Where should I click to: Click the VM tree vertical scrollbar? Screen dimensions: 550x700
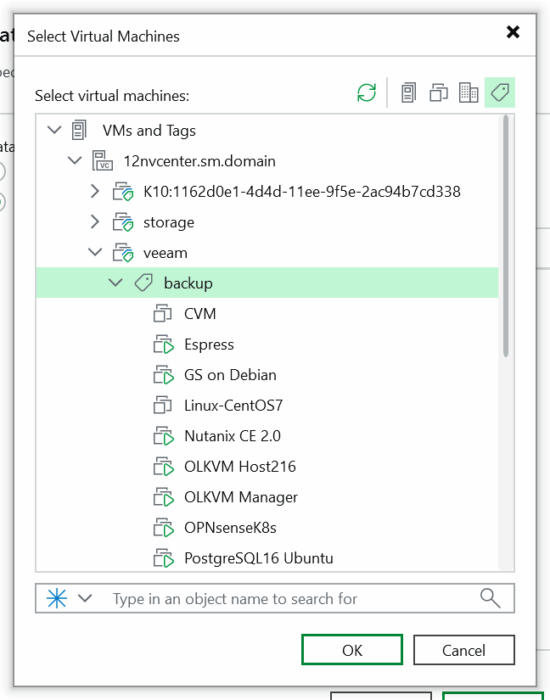click(x=506, y=236)
